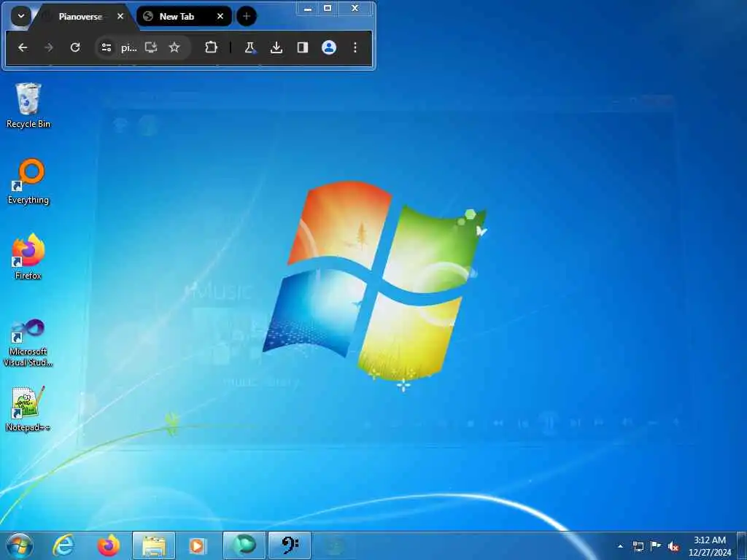
Task: Open Chrome Labs flask icon
Action: (249, 47)
